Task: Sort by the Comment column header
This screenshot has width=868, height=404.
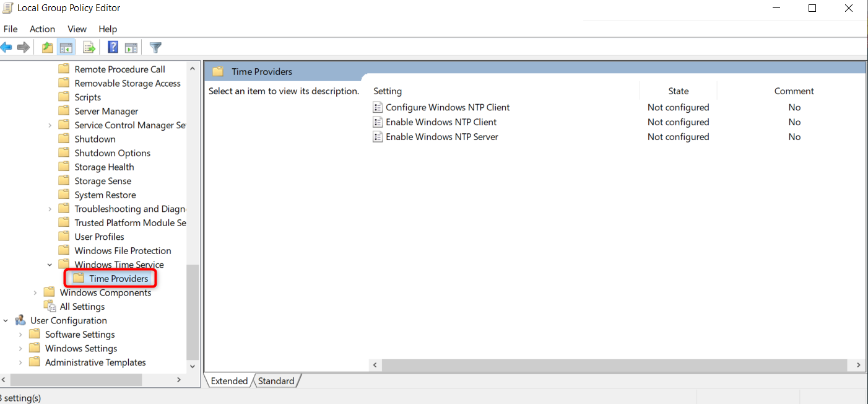Action: click(x=794, y=91)
